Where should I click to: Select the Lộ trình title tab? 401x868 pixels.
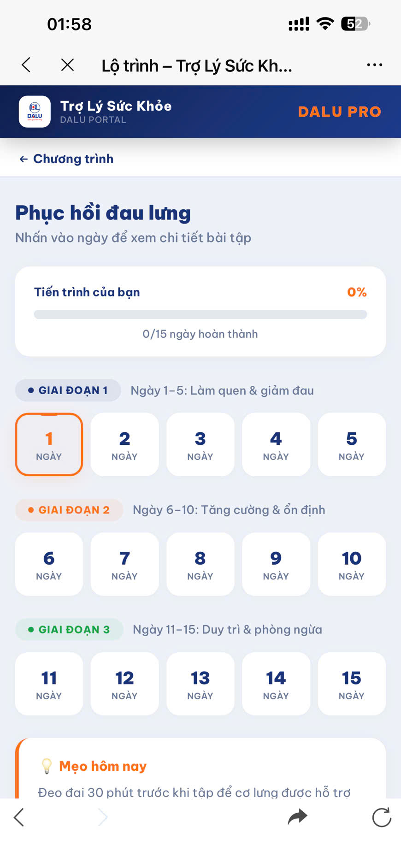coord(197,65)
